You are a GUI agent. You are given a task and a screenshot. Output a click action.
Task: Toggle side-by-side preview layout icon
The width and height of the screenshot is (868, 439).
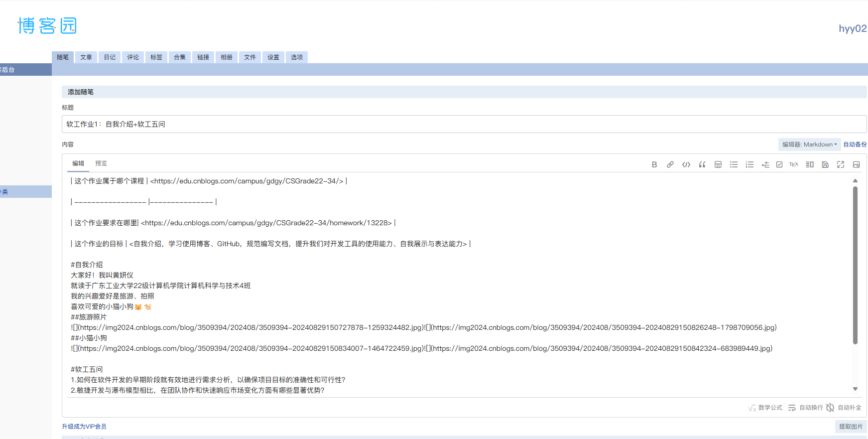pos(810,164)
